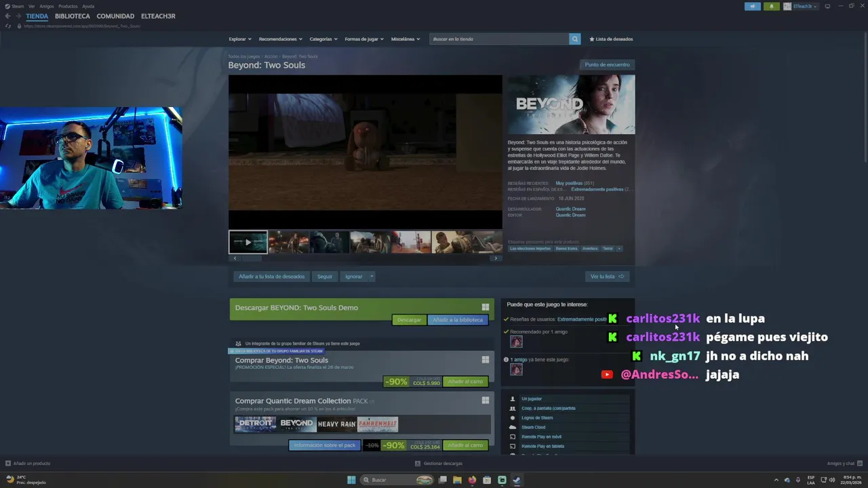The image size is (868, 488).
Task: Switch to the TIENDA tab
Action: pos(37,16)
